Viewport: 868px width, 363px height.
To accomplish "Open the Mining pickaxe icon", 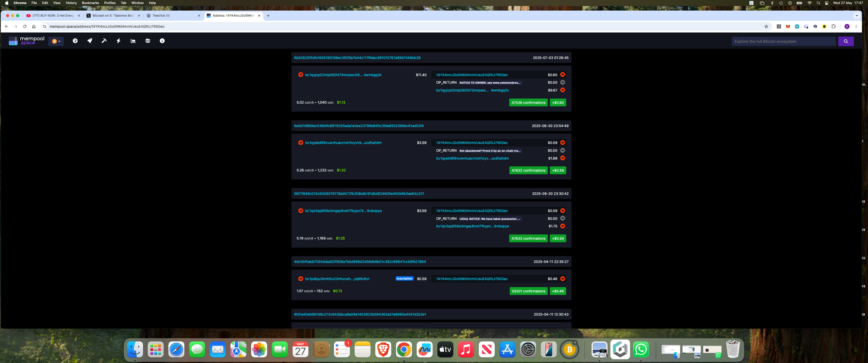I will pyautogui.click(x=104, y=41).
